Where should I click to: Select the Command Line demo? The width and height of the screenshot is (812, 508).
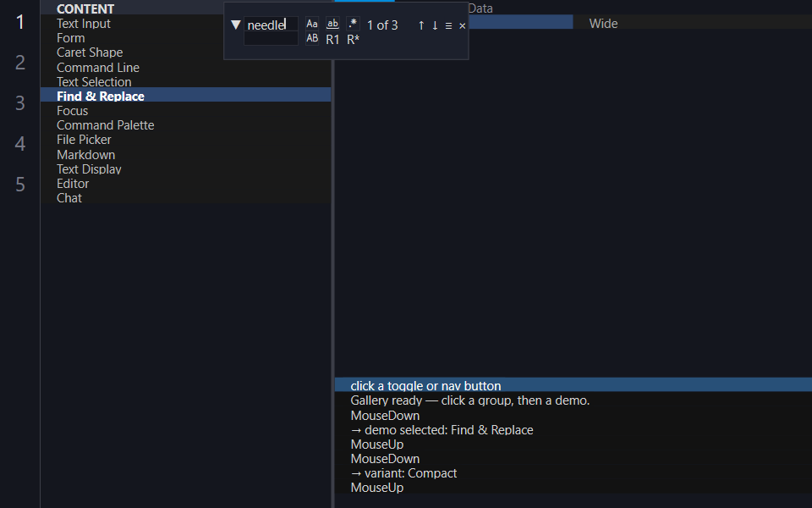(x=185, y=68)
